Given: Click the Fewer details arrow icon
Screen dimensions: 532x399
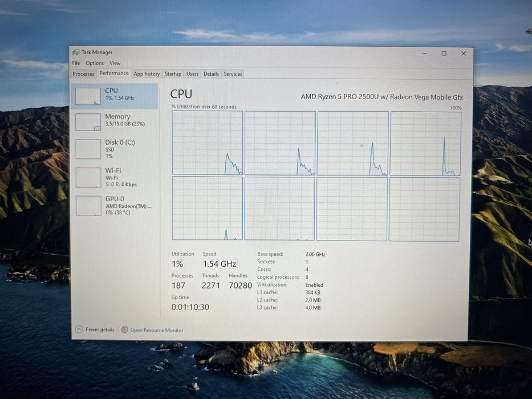Looking at the screenshot, I should (79, 329).
